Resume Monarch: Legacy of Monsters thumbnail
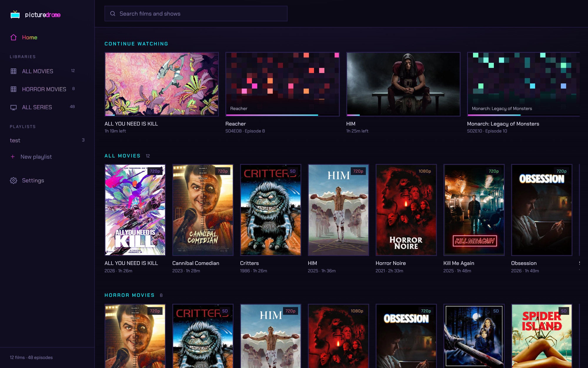Viewport: 588px width, 368px height. pos(523,84)
